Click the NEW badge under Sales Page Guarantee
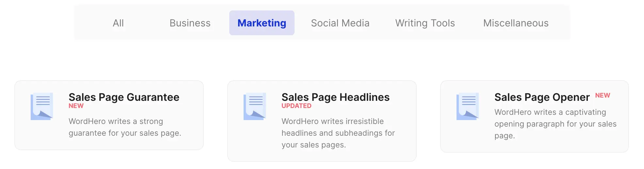 pyautogui.click(x=76, y=106)
